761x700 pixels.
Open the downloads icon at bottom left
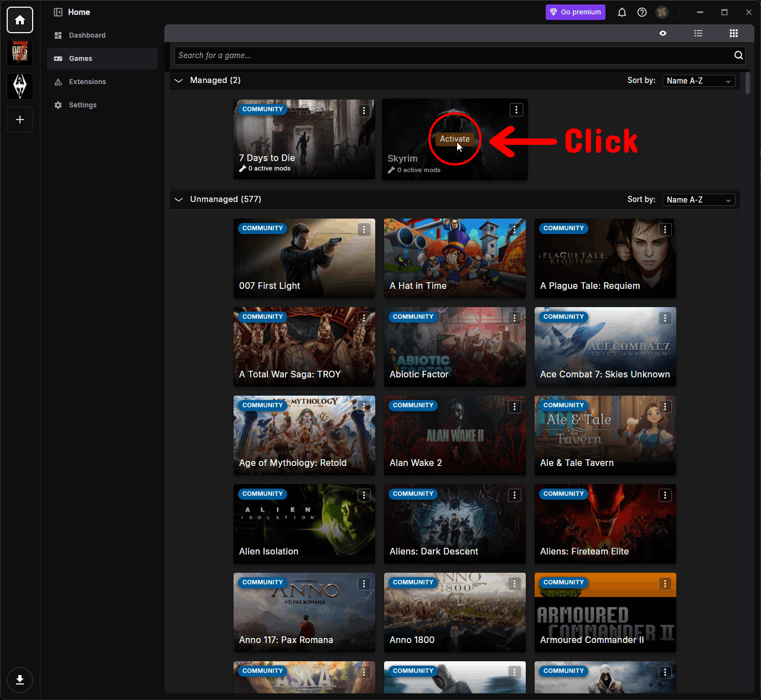20,680
